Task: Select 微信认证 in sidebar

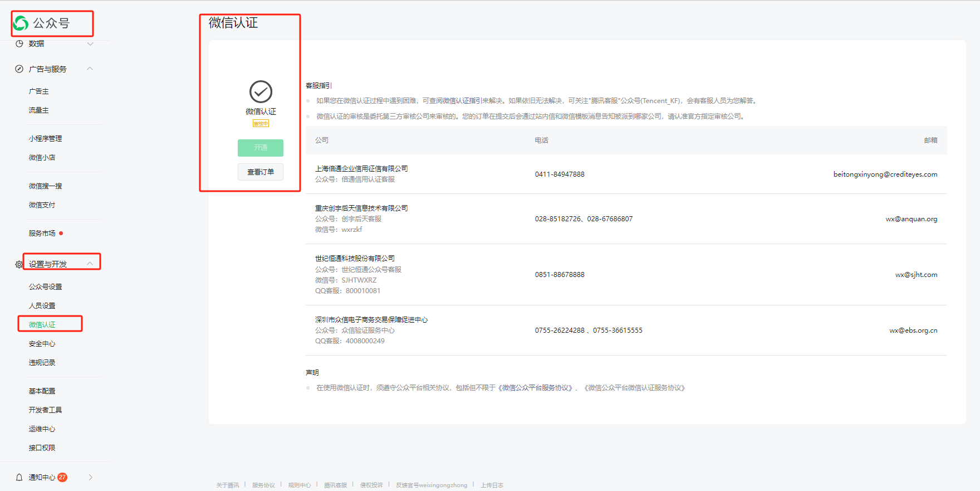Action: [x=42, y=325]
